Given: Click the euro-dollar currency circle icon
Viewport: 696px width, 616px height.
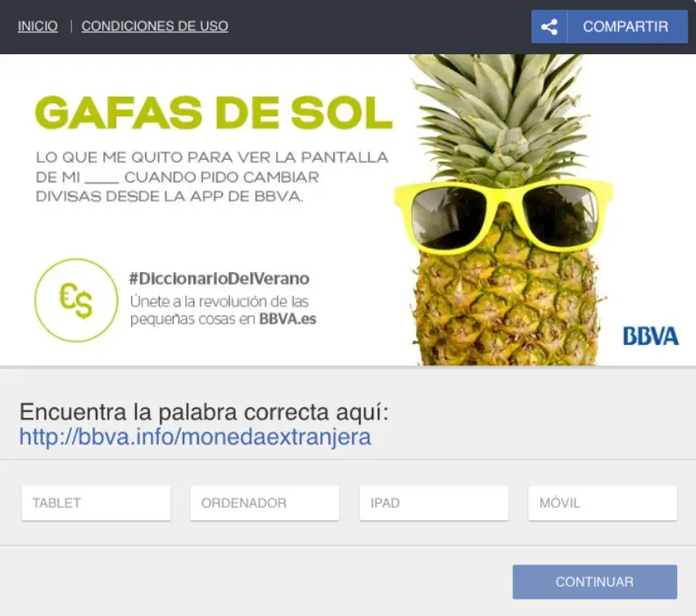Looking at the screenshot, I should pos(76,301).
